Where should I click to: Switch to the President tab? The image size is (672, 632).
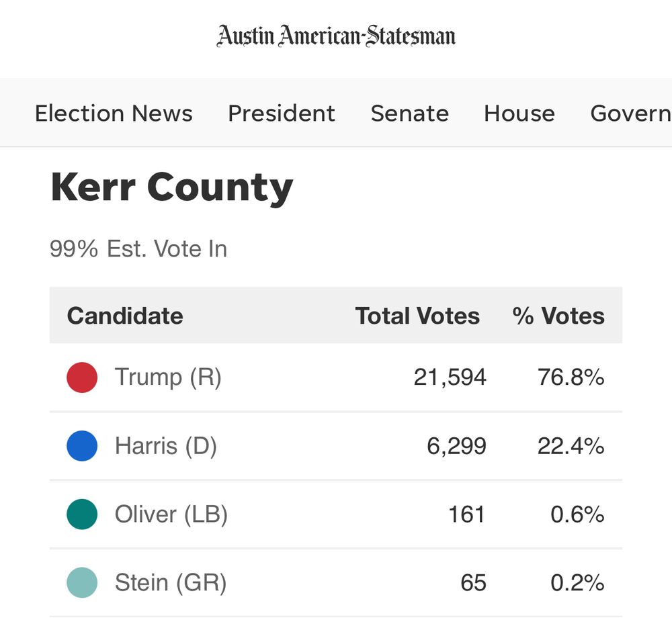[282, 114]
